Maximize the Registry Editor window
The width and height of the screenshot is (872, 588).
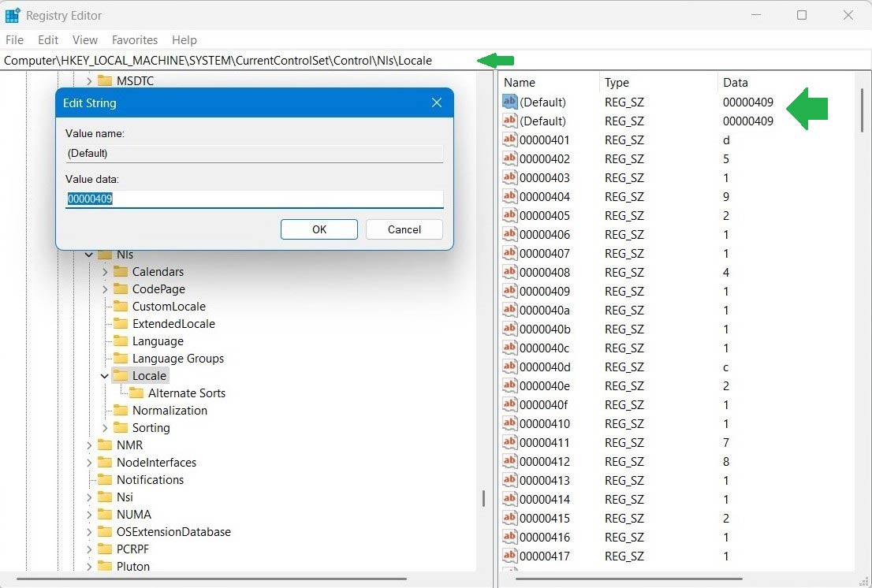[x=801, y=15]
